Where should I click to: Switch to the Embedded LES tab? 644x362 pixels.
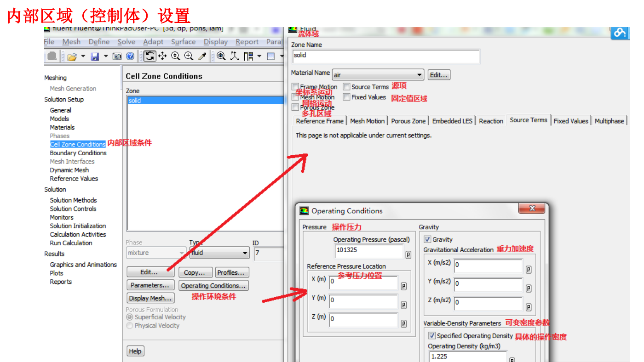coord(452,121)
